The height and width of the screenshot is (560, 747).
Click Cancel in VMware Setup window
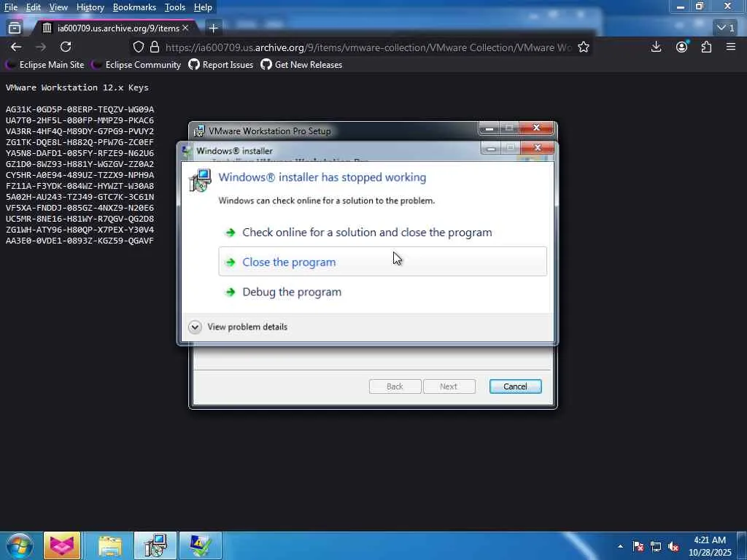(x=516, y=386)
